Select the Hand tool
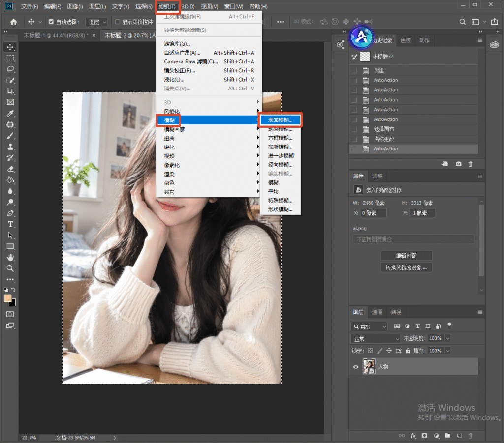The image size is (504, 443). pos(10,258)
